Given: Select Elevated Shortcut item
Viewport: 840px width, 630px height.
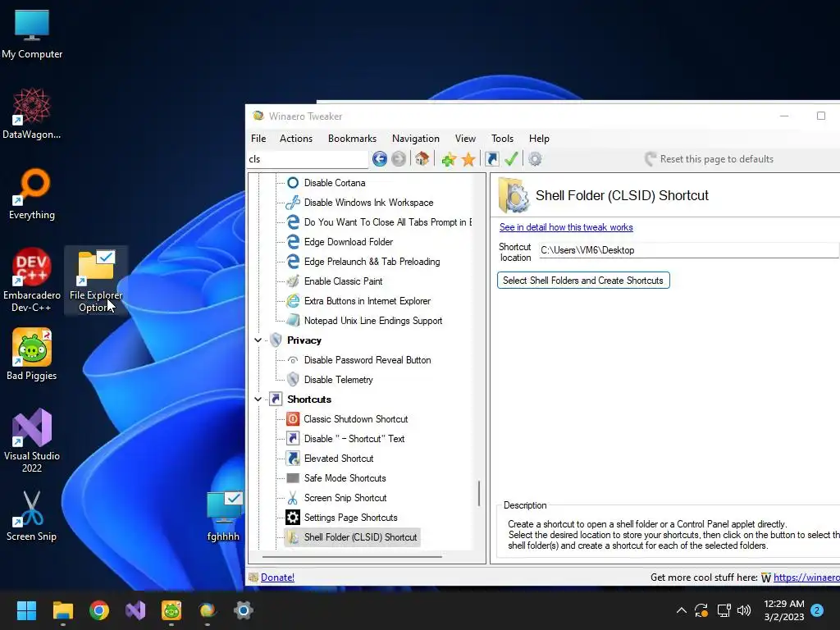Looking at the screenshot, I should (x=339, y=459).
